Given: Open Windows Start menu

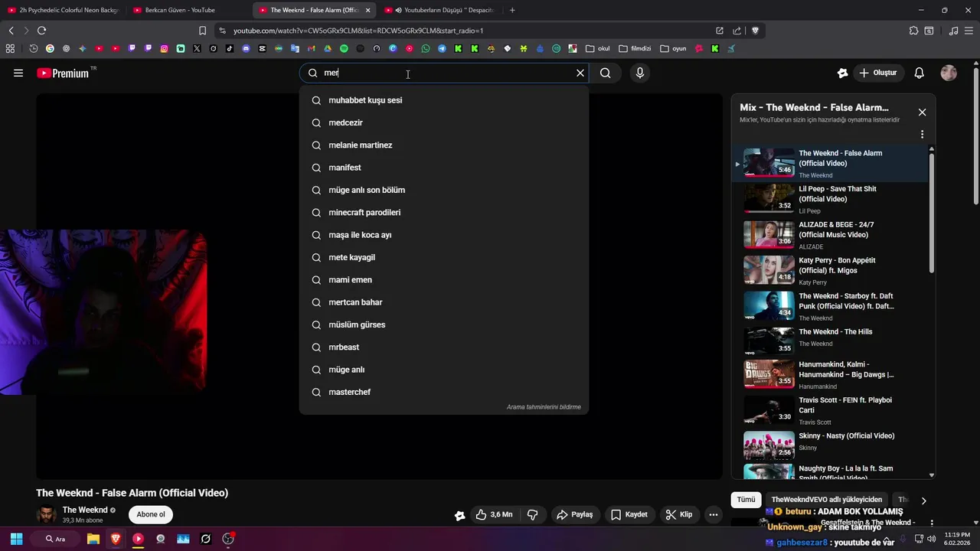Looking at the screenshot, I should pos(16,539).
